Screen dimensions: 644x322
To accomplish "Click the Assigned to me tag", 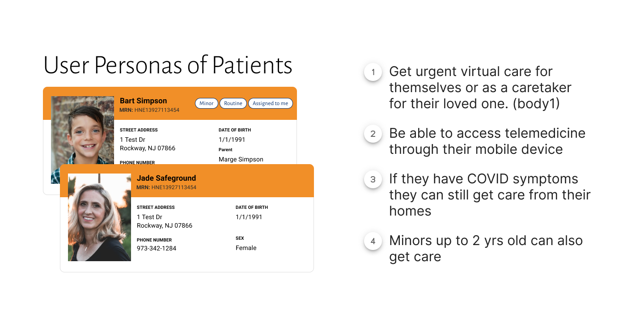I will coord(271,103).
